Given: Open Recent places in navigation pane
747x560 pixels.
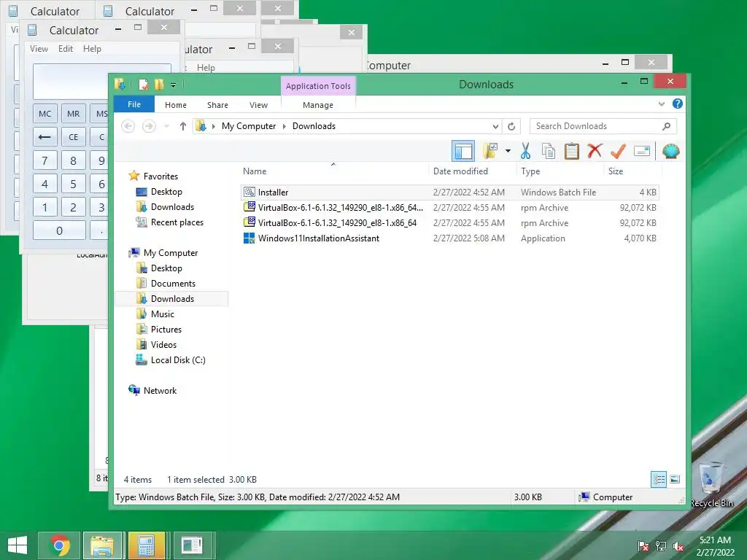Looking at the screenshot, I should coord(177,222).
